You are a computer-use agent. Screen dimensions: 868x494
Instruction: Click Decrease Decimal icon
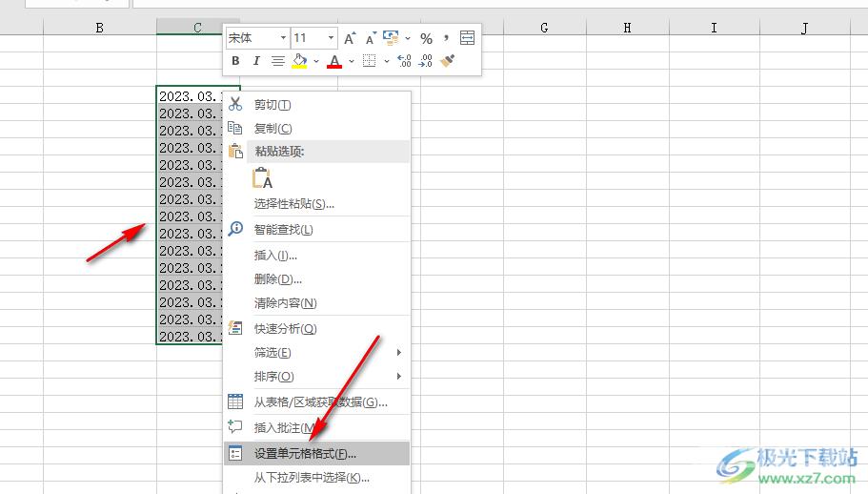point(426,61)
